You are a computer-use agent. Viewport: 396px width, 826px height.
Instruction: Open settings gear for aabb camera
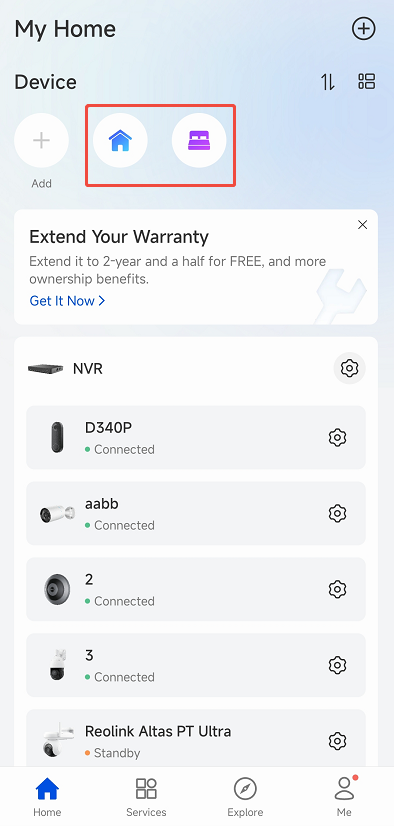tap(337, 513)
